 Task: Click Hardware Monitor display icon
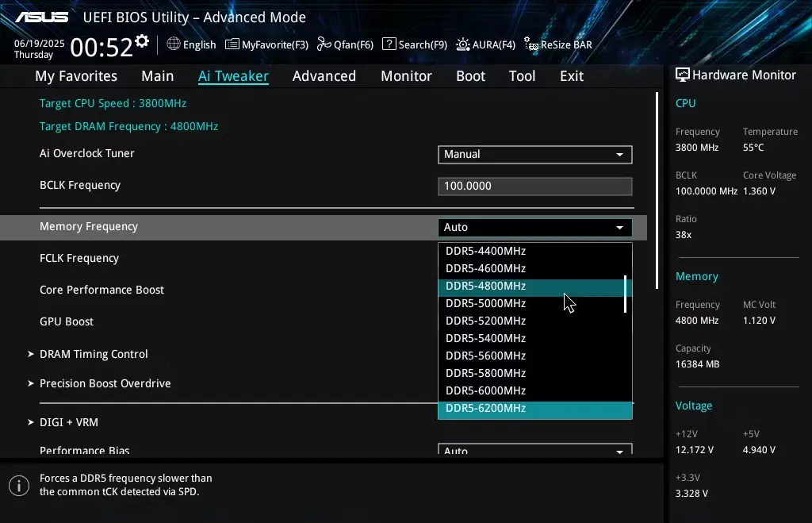click(683, 75)
